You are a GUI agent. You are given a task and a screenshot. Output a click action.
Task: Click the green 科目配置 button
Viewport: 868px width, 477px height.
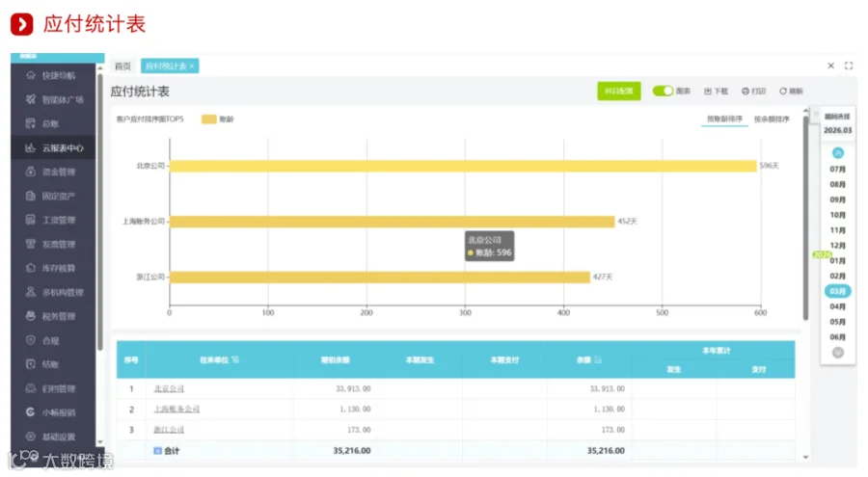click(x=619, y=92)
